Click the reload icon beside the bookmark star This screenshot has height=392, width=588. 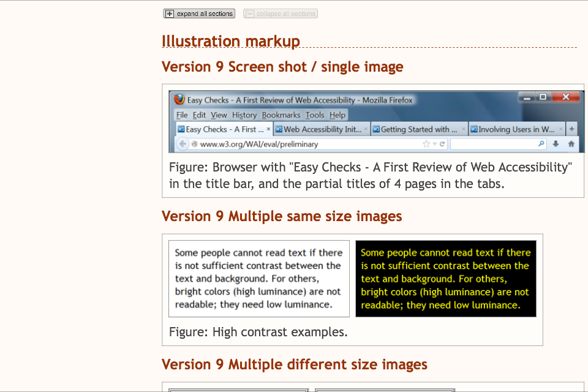pyautogui.click(x=442, y=145)
